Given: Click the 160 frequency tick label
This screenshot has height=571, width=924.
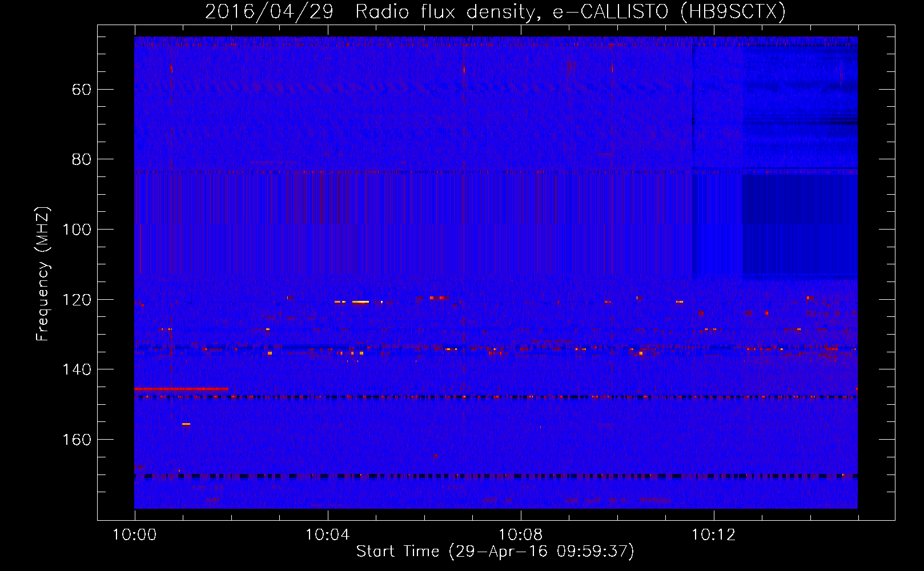Looking at the screenshot, I should pos(77,440).
